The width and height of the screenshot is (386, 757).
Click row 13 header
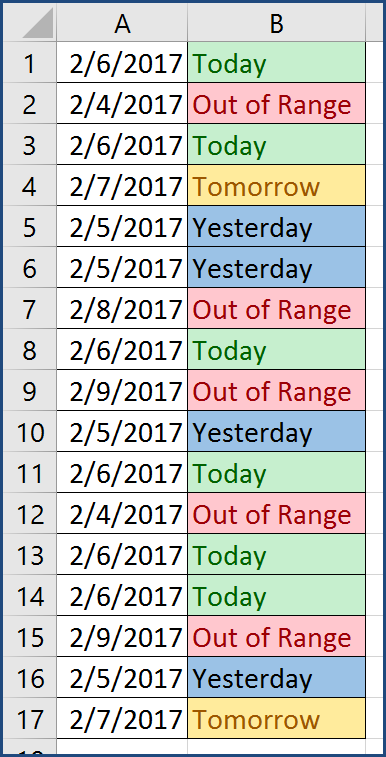point(29,554)
